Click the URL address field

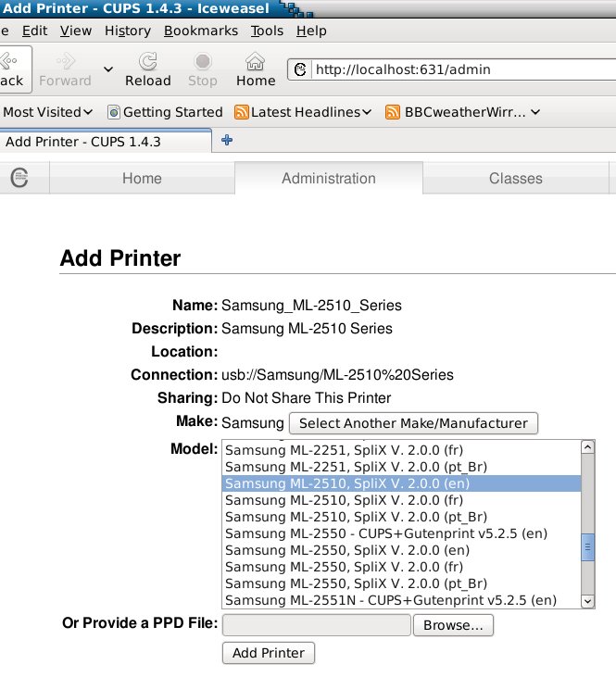(464, 69)
